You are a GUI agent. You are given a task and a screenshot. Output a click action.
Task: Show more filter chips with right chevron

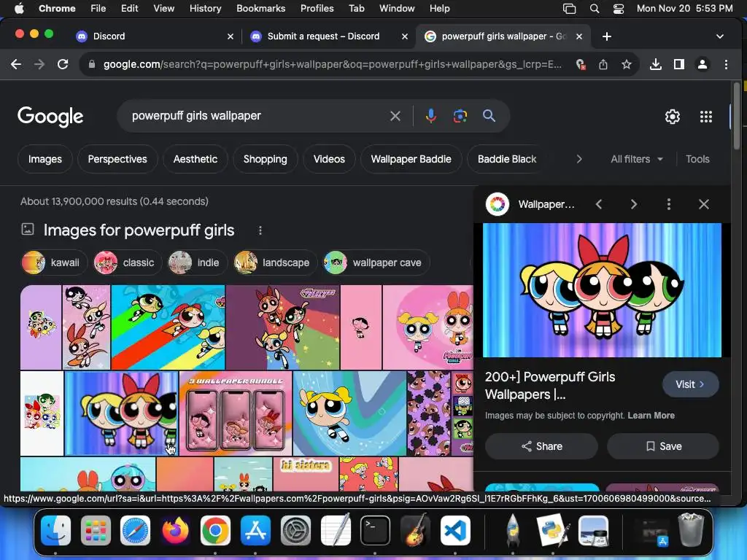click(578, 159)
